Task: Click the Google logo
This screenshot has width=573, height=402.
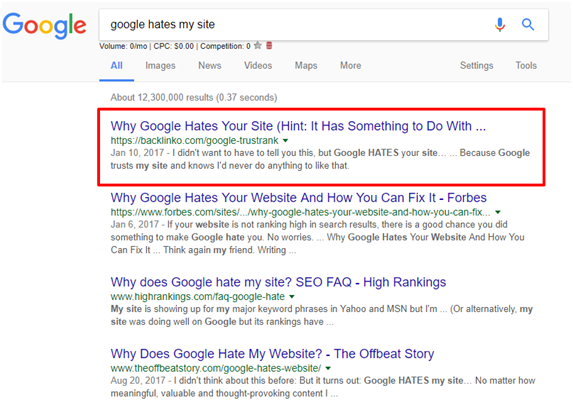Action: coord(45,25)
